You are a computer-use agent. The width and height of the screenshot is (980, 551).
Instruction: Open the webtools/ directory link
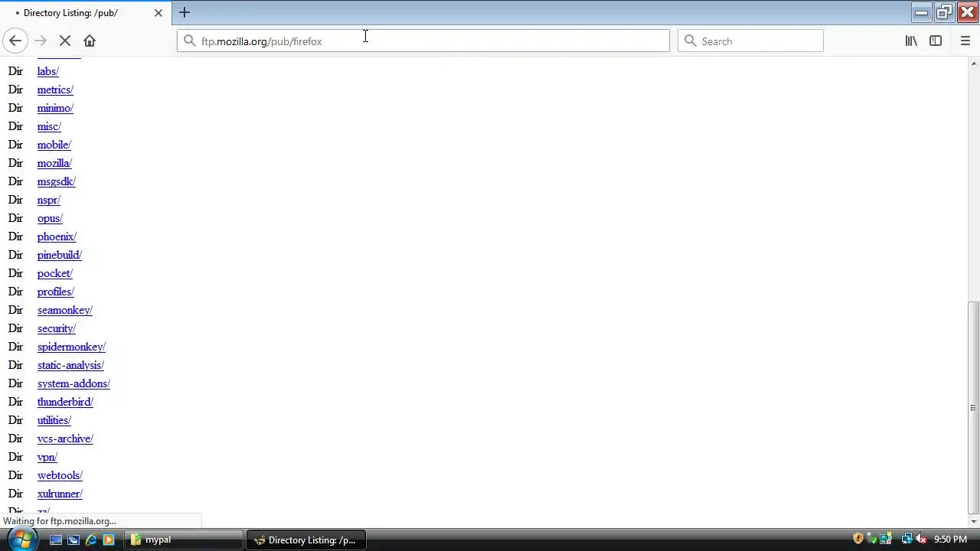(x=60, y=475)
